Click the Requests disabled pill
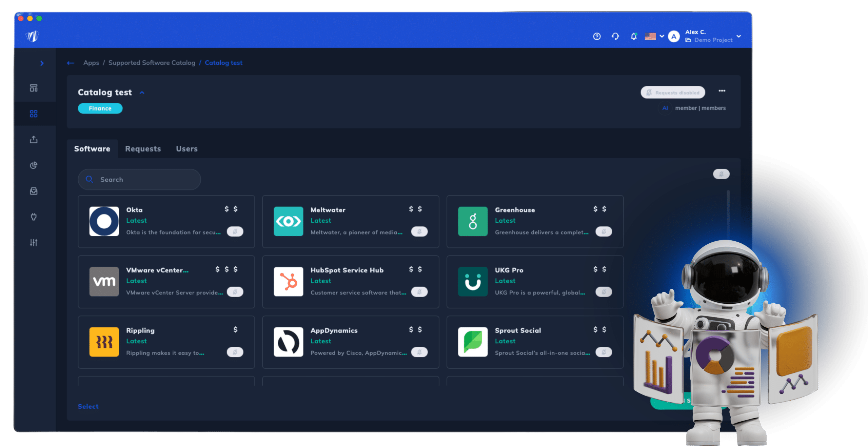 pyautogui.click(x=673, y=92)
